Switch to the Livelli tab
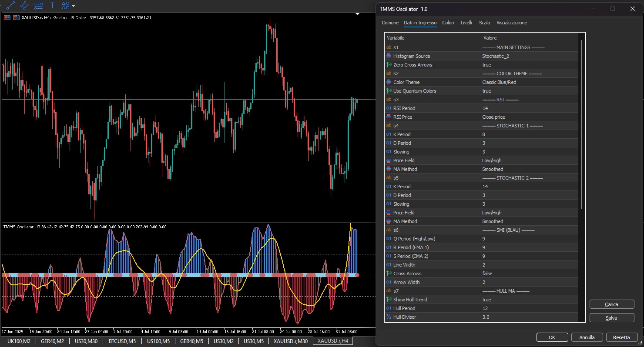The width and height of the screenshot is (644, 347). 466,23
